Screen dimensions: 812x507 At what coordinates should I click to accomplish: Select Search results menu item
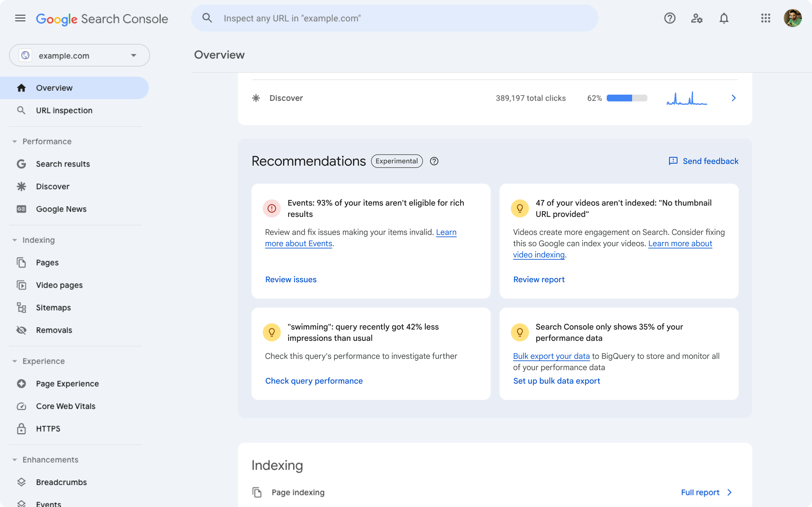tap(63, 163)
